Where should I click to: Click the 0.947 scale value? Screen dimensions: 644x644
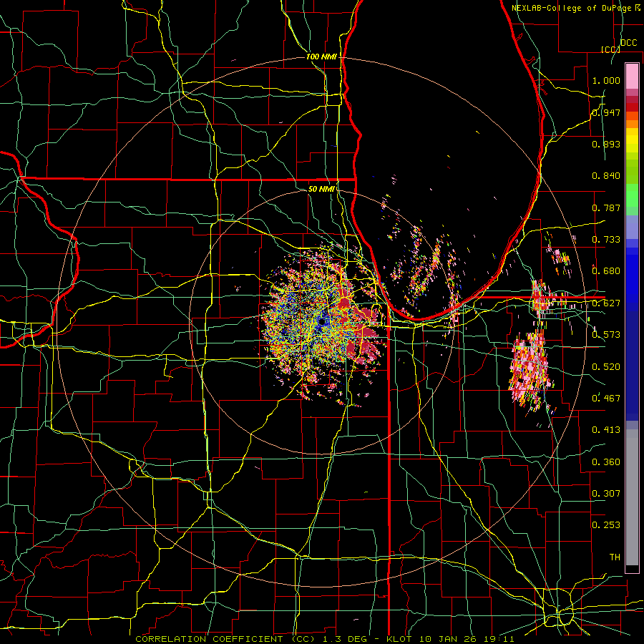[x=606, y=112]
